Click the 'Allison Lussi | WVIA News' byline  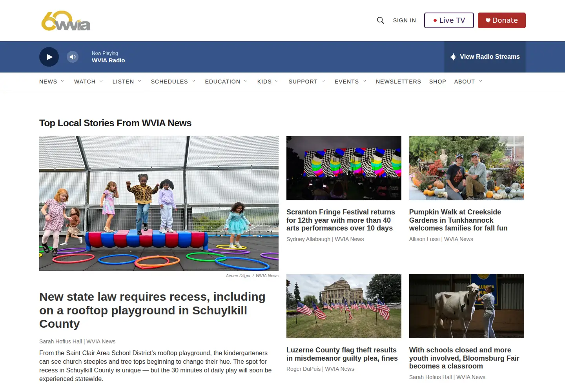[x=441, y=239]
